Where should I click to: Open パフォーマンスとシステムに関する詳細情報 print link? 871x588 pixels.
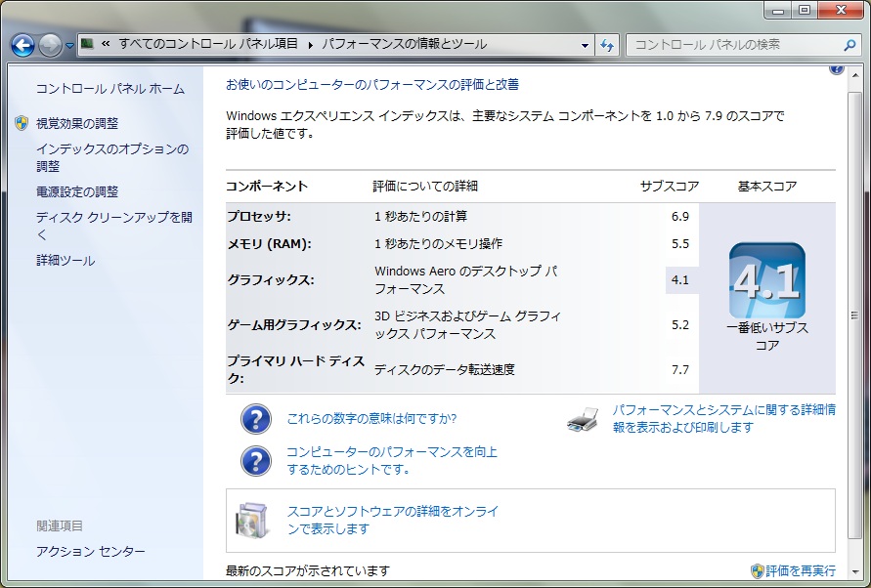(x=723, y=418)
